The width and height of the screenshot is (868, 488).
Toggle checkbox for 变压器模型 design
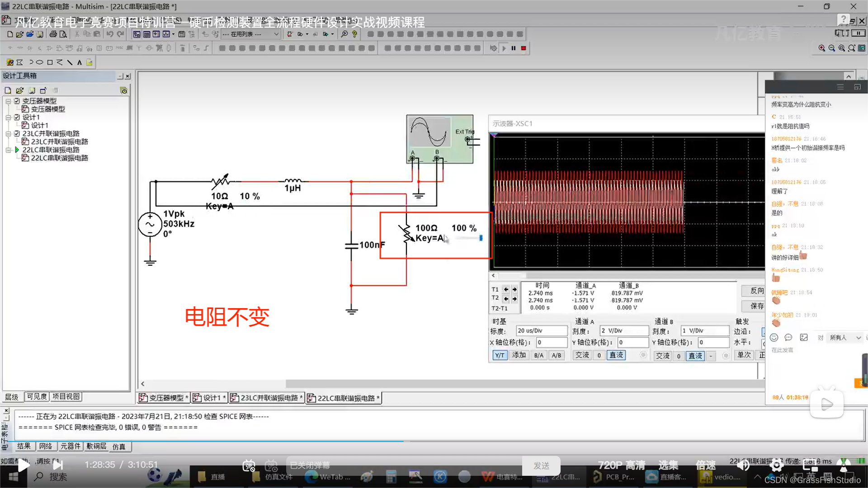click(17, 101)
